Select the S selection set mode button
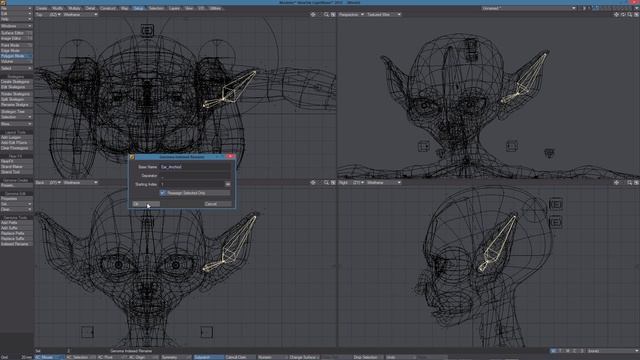 click(x=582, y=351)
